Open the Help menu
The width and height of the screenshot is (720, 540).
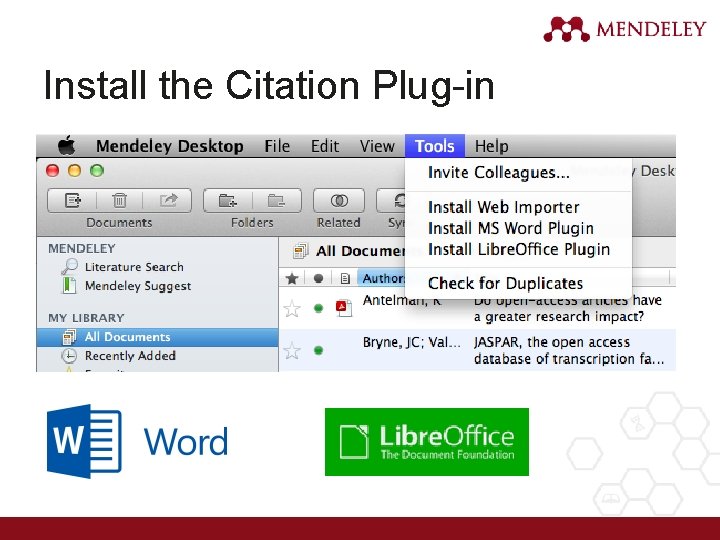(x=491, y=146)
